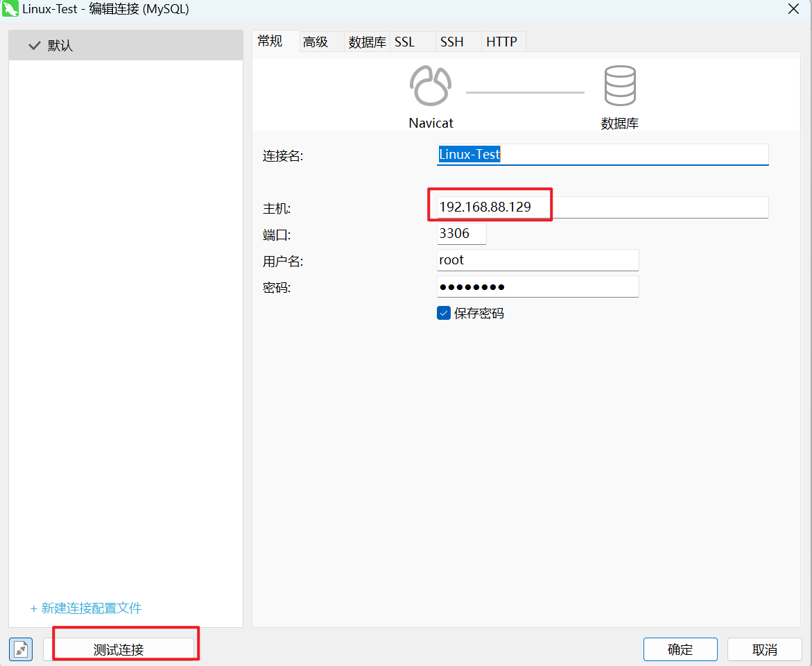Click the checkmark icon beside 默认 profile
Image resolution: width=812 pixels, height=666 pixels.
(35, 46)
